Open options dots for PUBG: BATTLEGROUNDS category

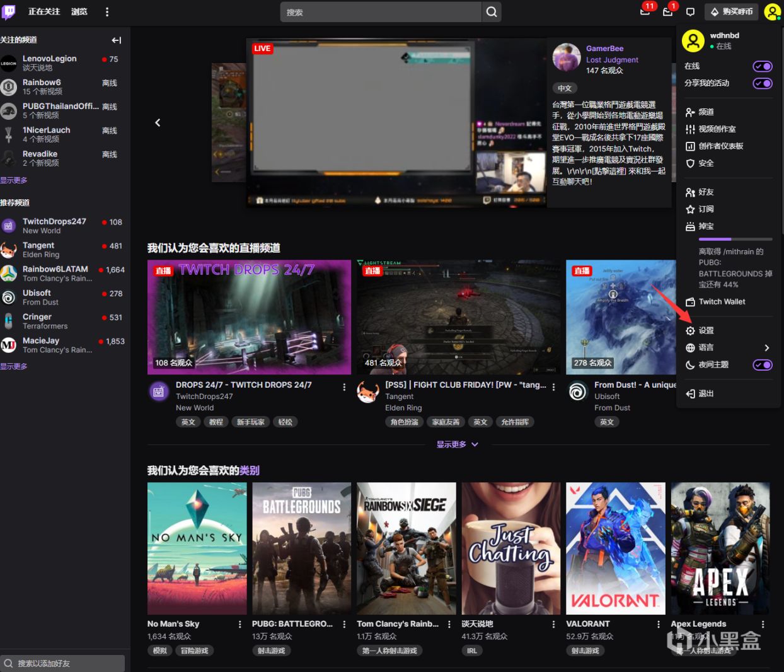pos(344,624)
